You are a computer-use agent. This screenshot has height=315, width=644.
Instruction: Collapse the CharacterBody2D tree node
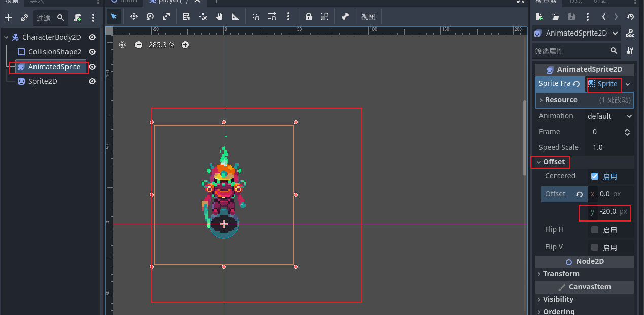(x=6, y=37)
